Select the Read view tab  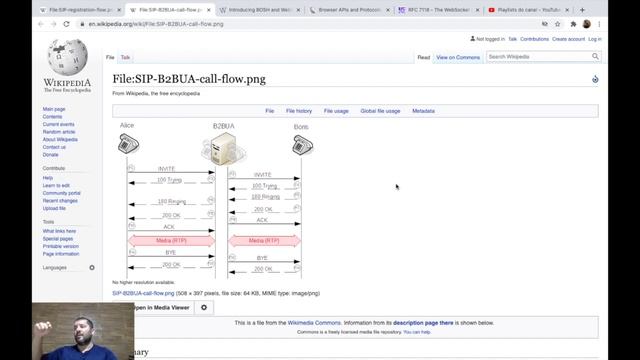click(424, 58)
